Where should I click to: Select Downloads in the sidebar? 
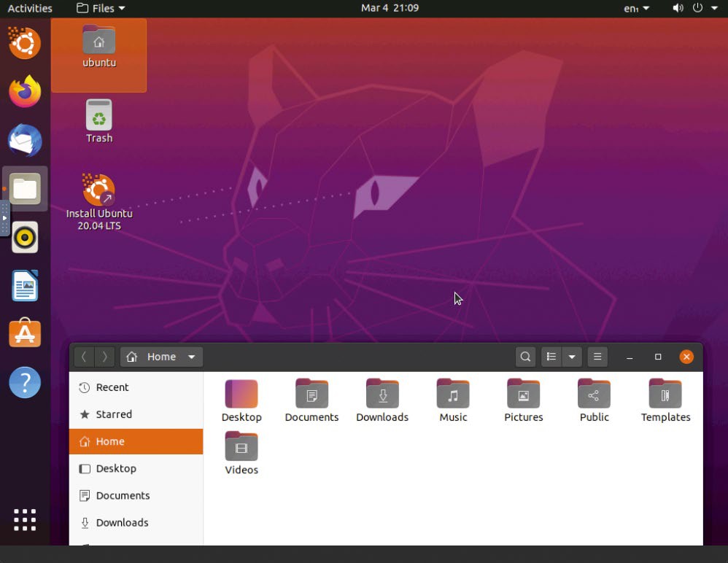[x=136, y=523]
